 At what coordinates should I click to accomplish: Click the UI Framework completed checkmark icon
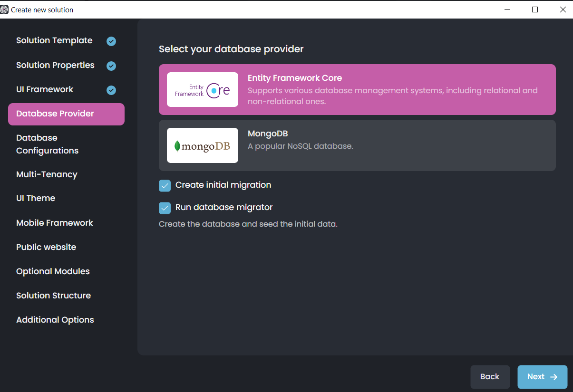[111, 90]
